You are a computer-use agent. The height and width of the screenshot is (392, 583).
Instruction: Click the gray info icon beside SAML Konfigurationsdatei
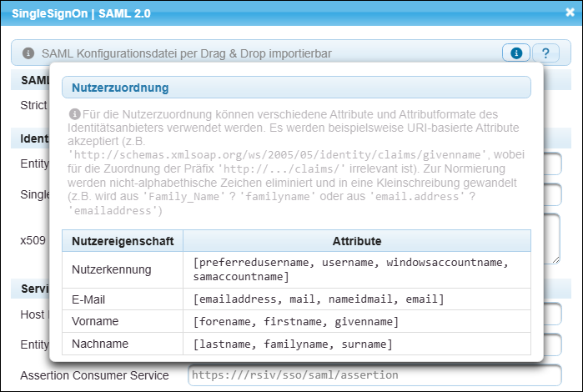click(28, 53)
